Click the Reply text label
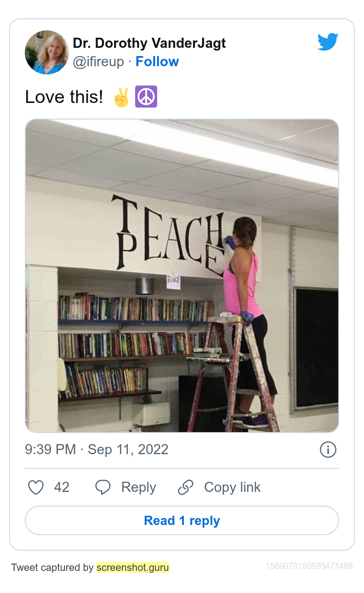This screenshot has height=593, width=364. point(138,487)
